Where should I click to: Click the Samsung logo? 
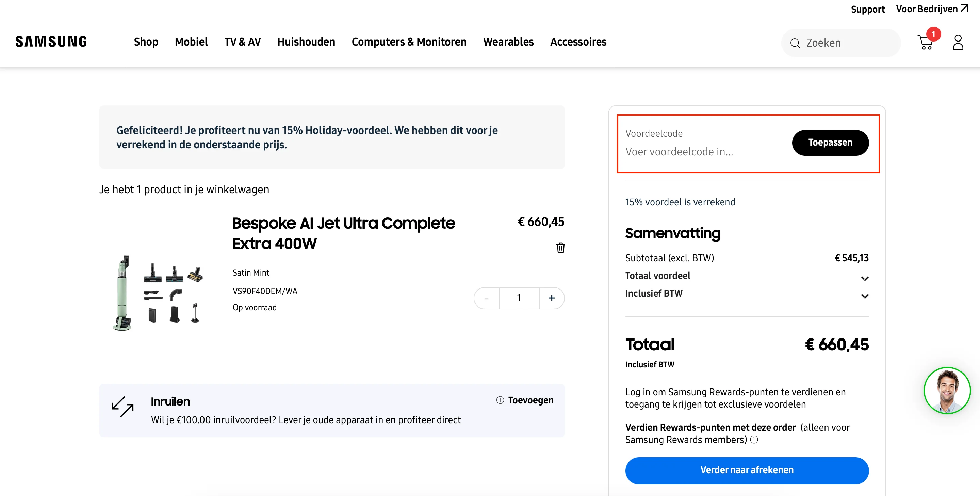click(x=51, y=41)
